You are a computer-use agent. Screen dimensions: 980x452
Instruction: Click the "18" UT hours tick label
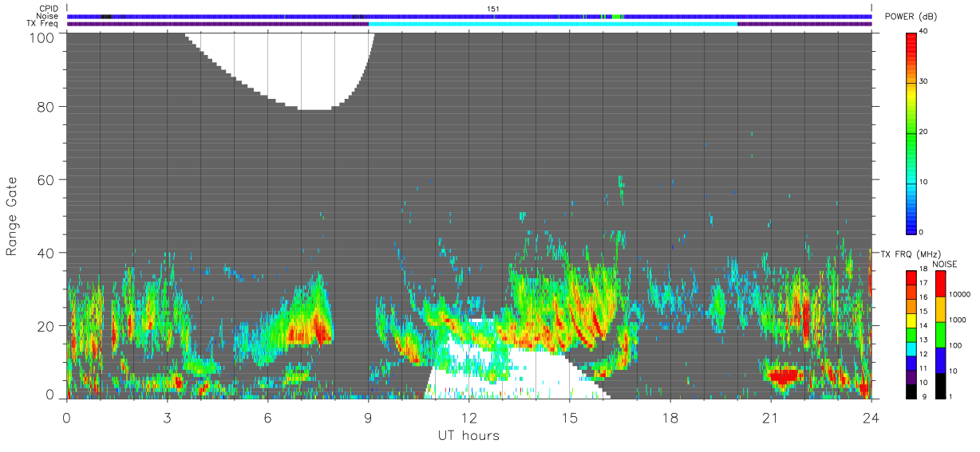pyautogui.click(x=670, y=417)
